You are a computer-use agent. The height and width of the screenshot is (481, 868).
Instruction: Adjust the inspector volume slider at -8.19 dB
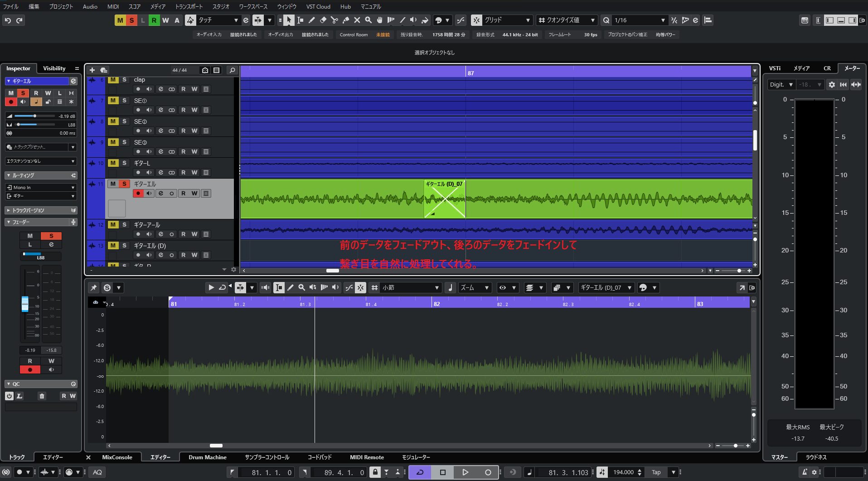coord(34,116)
